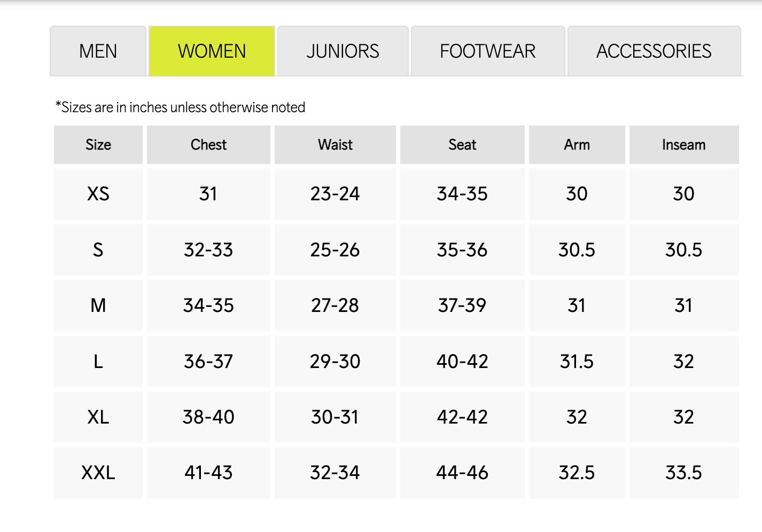Select the Inseam column header
The image size is (762, 532).
coord(683,145)
